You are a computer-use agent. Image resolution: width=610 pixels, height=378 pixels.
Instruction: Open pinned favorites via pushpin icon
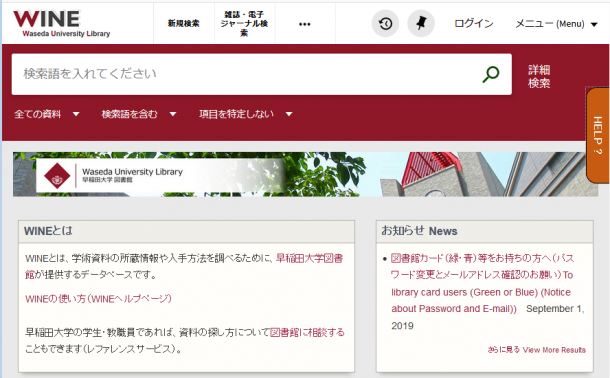pos(421,24)
